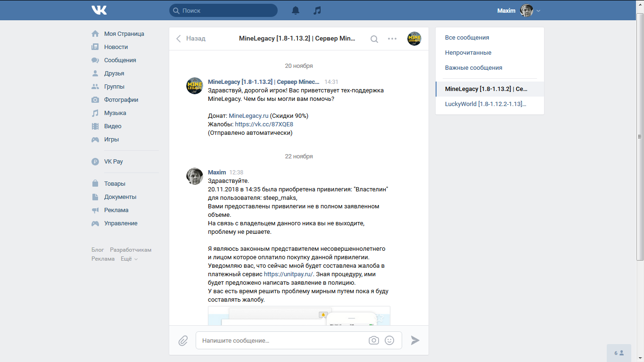
Task: Open the unitpay.ru link in message
Action: [289, 274]
